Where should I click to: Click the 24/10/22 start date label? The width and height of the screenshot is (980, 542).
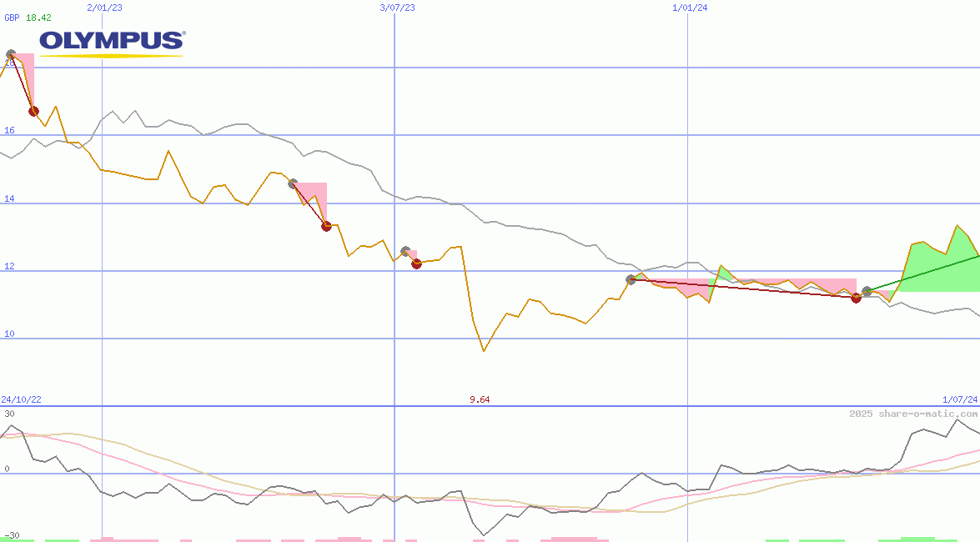click(x=21, y=399)
